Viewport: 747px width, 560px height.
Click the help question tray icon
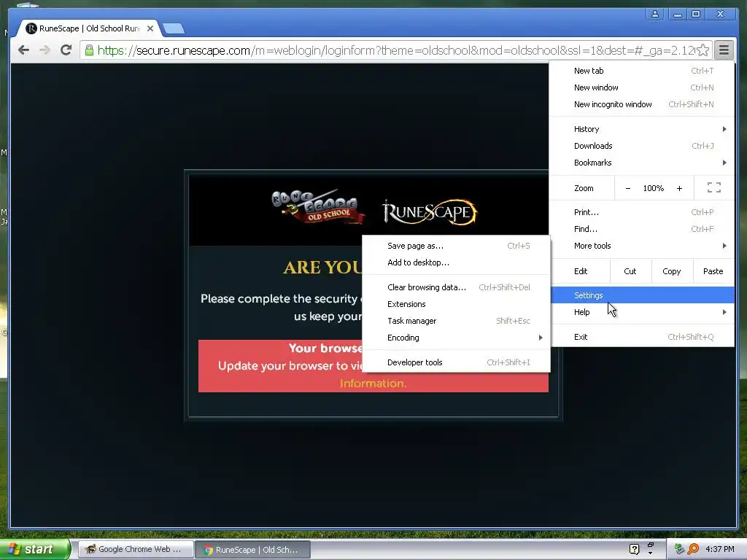[634, 549]
